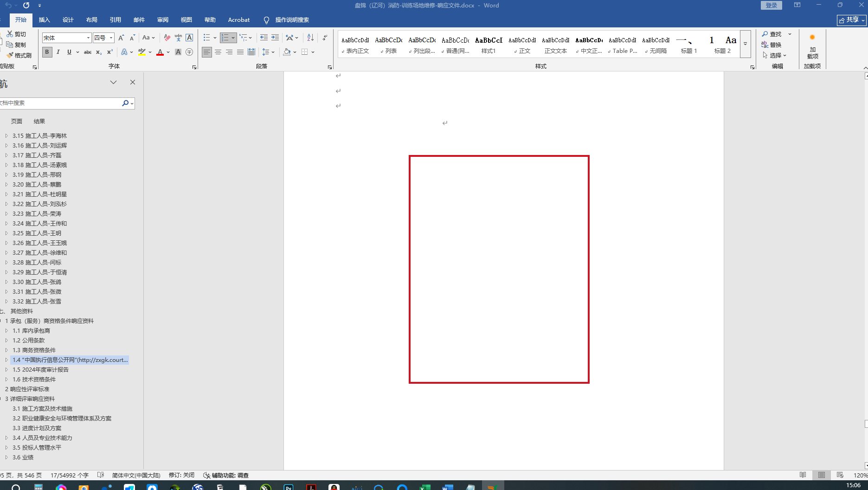
Task: Right-align the paragraph
Action: point(229,52)
